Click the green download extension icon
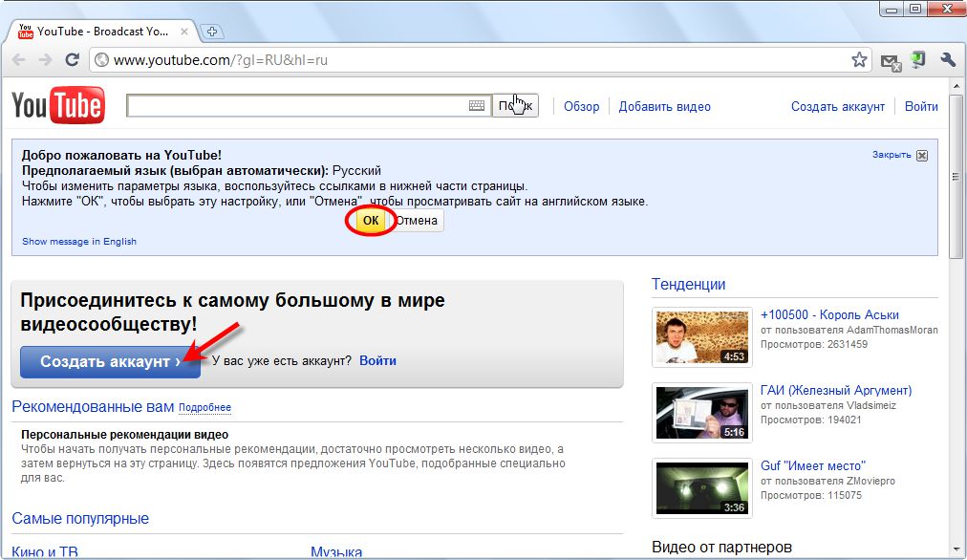The height and width of the screenshot is (560, 967). 918,60
